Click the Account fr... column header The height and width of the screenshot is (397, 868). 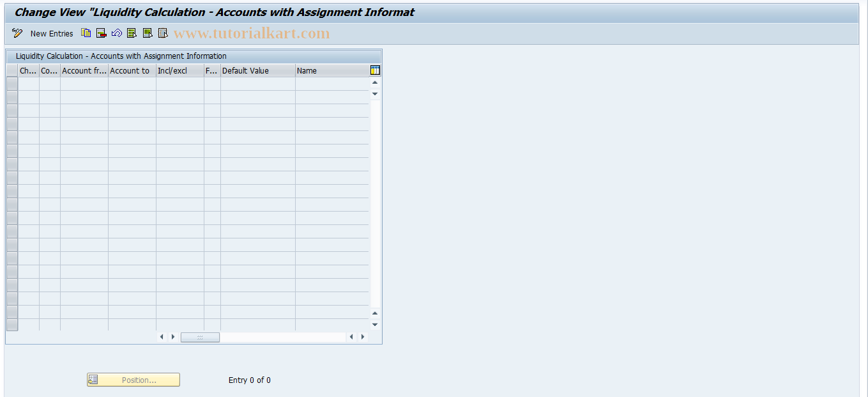pos(84,71)
